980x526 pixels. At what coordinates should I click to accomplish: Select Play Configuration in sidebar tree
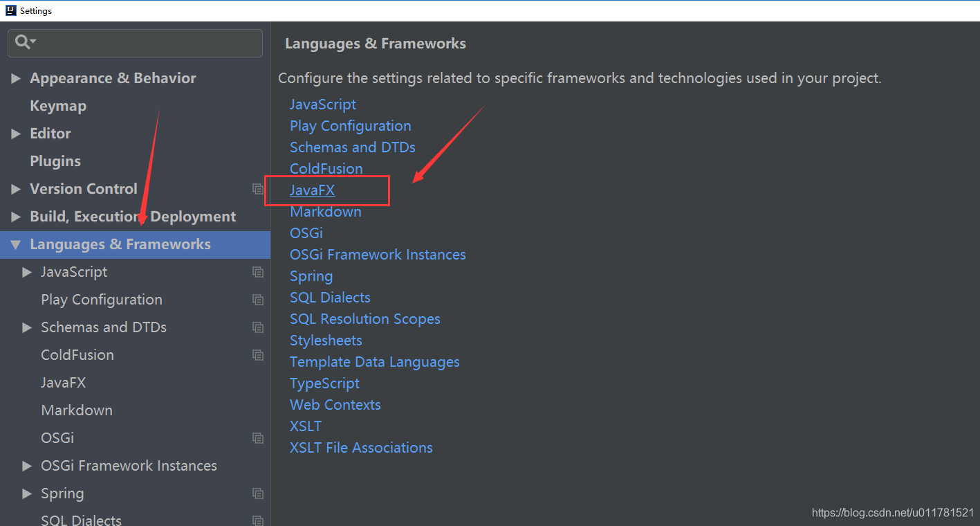point(102,300)
